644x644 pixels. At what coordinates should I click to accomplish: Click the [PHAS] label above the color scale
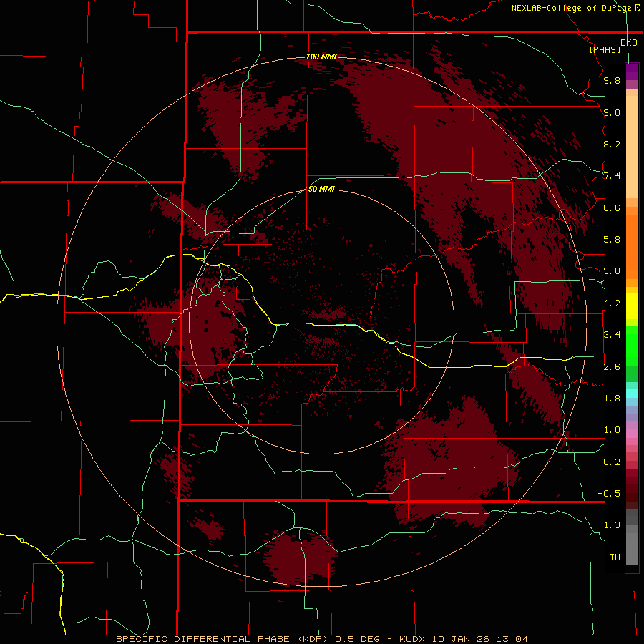(x=605, y=49)
